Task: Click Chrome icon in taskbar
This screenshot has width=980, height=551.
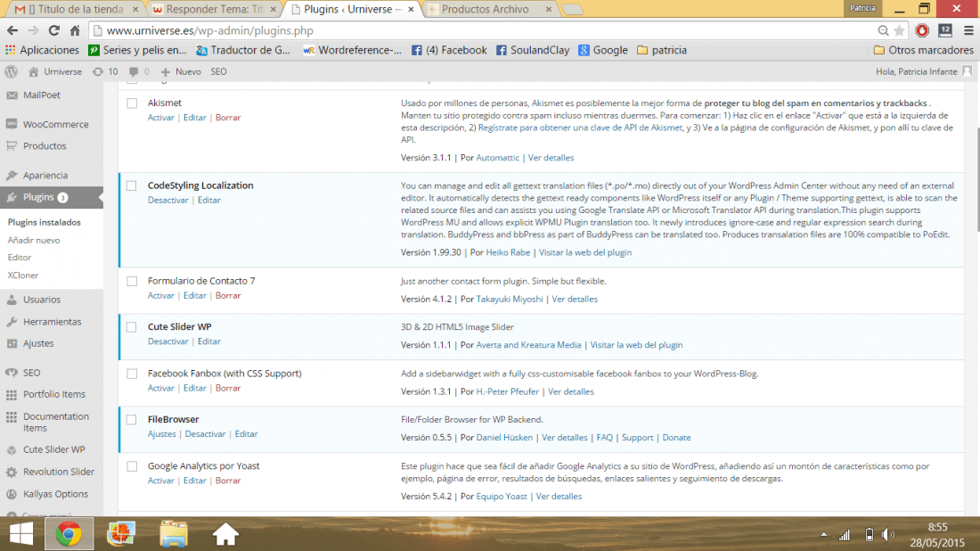Action: click(x=69, y=534)
